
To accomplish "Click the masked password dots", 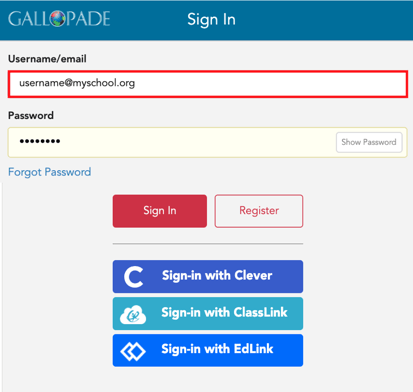I will [40, 141].
